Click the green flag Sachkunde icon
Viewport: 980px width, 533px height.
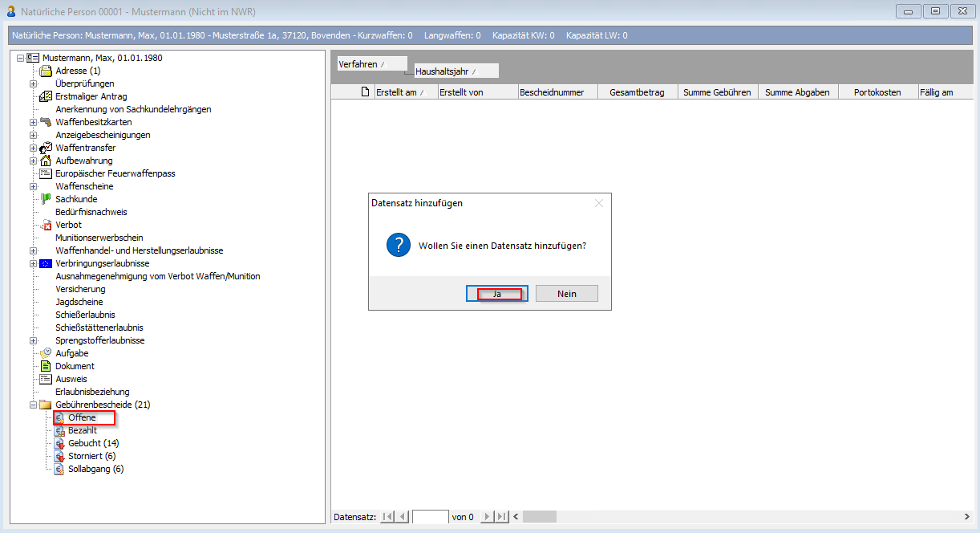[x=46, y=199]
